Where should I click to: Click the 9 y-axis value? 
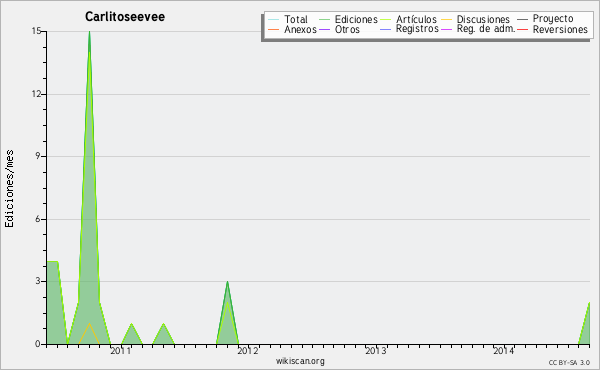click(x=38, y=156)
